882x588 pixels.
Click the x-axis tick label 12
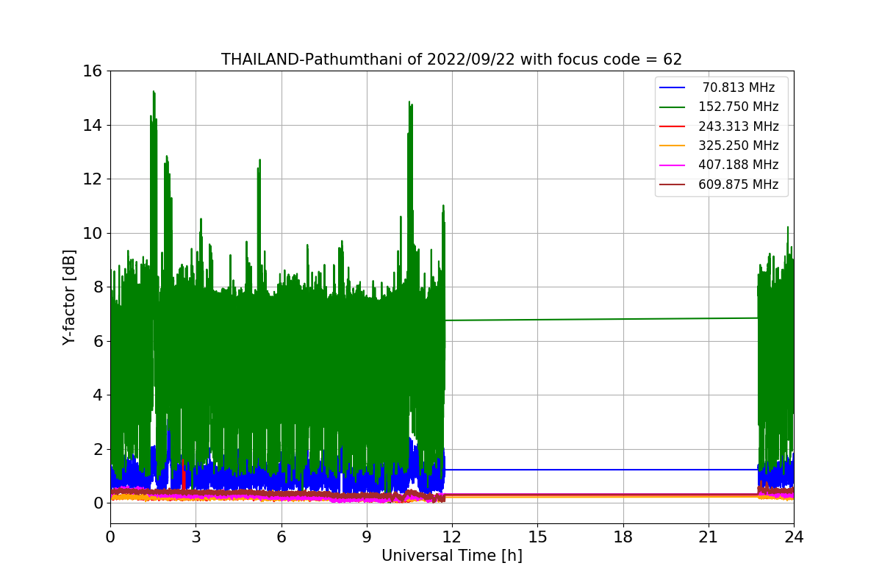tap(452, 537)
